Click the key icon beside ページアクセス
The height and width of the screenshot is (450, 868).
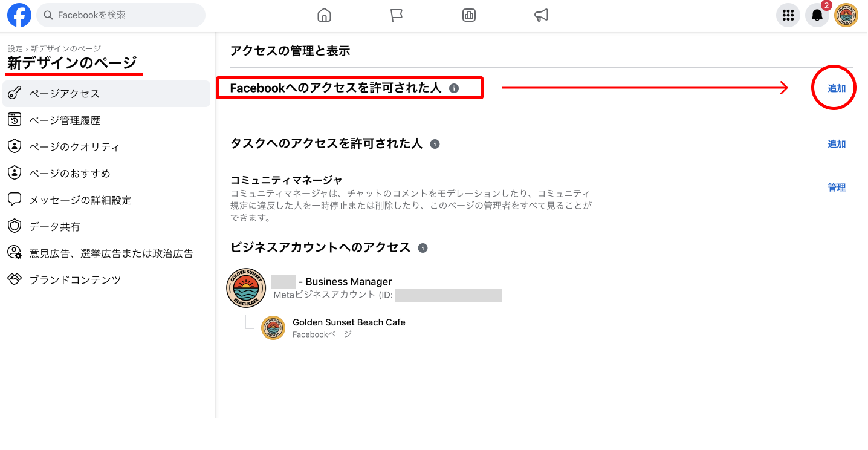[x=15, y=93]
